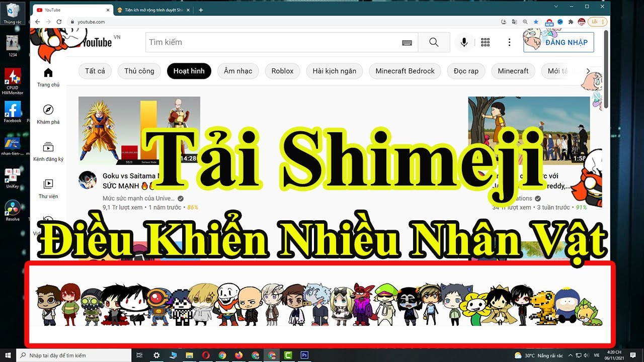Open Chrome profile avatar
The width and height of the screenshot is (644, 362).
click(582, 22)
